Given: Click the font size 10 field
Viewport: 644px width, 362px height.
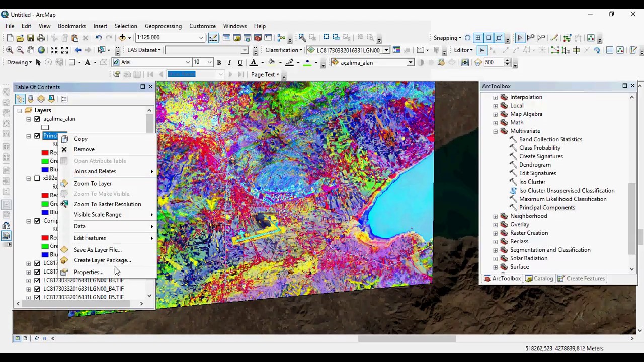Looking at the screenshot, I should (x=199, y=62).
